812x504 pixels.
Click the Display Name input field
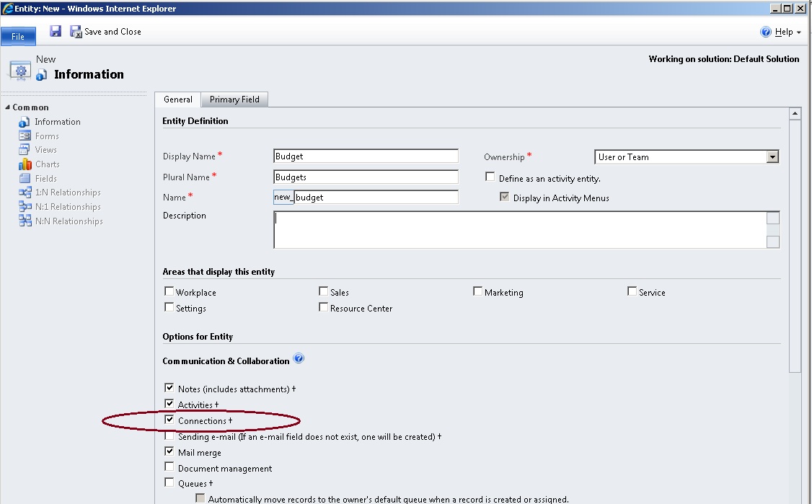tap(364, 156)
